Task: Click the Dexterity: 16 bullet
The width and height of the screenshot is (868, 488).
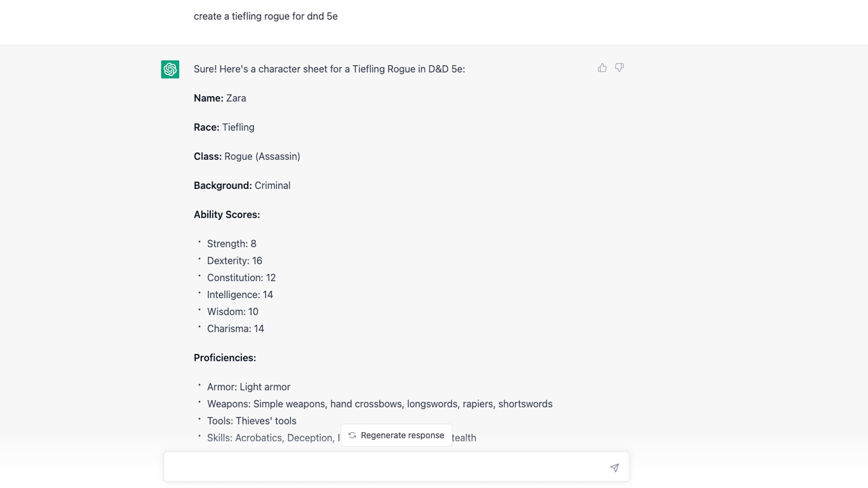Action: pos(234,261)
